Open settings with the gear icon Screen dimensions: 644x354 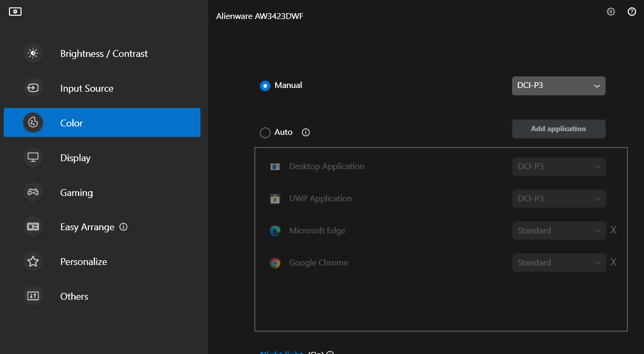(611, 12)
